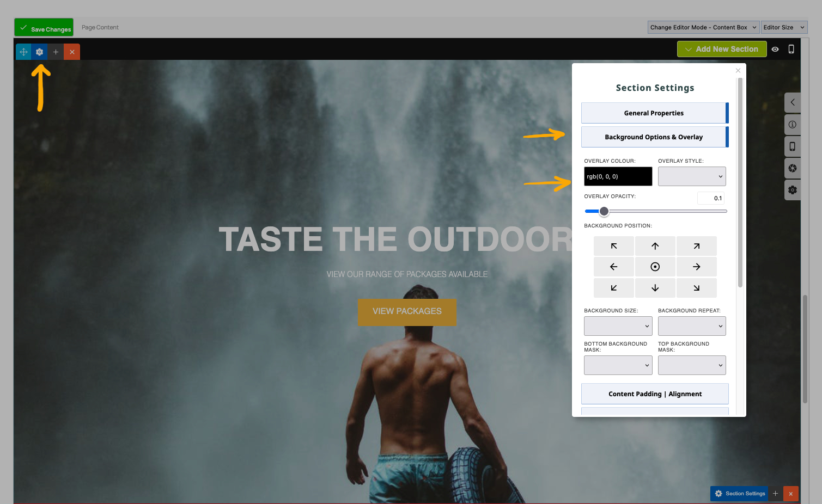822x504 pixels.
Task: Click the Add New Section button
Action: (x=721, y=49)
